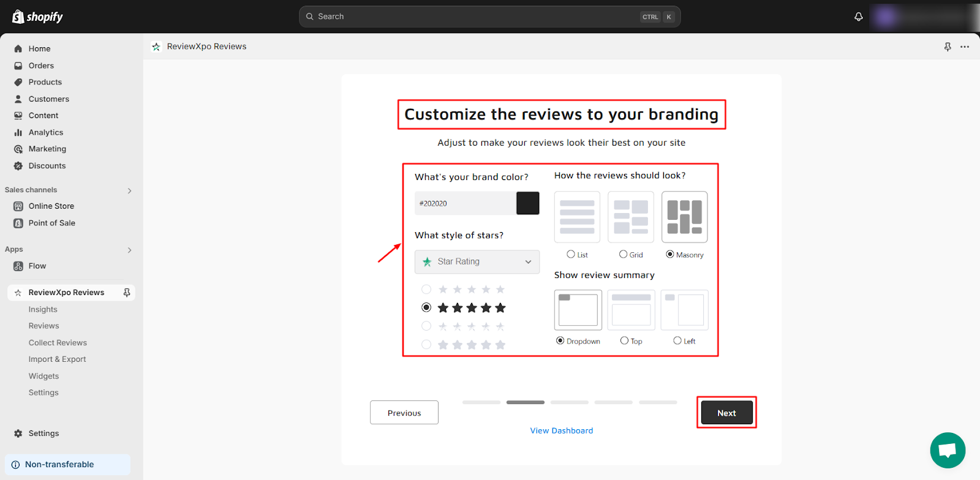Image resolution: width=980 pixels, height=480 pixels.
Task: Click the Orders sidebar icon
Action: 18,66
